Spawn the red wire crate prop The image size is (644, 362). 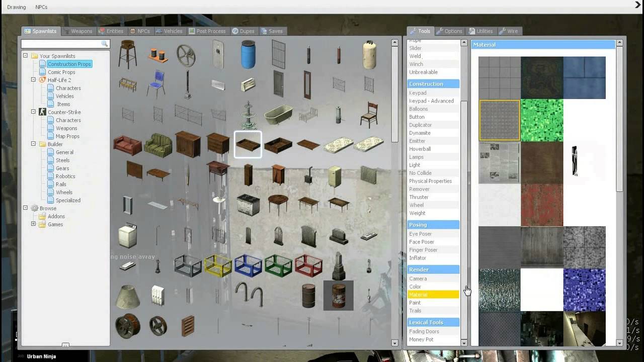click(x=308, y=265)
